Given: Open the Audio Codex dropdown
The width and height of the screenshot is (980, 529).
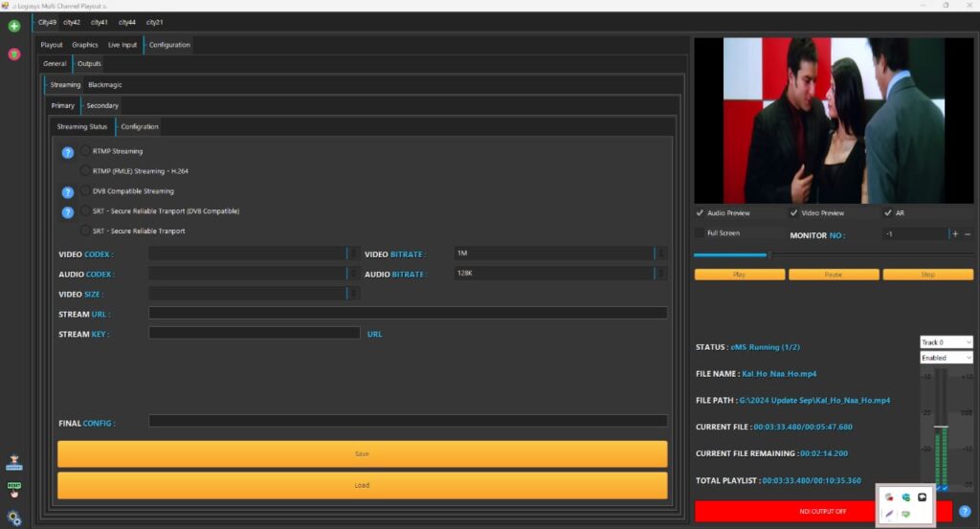Looking at the screenshot, I should click(254, 274).
